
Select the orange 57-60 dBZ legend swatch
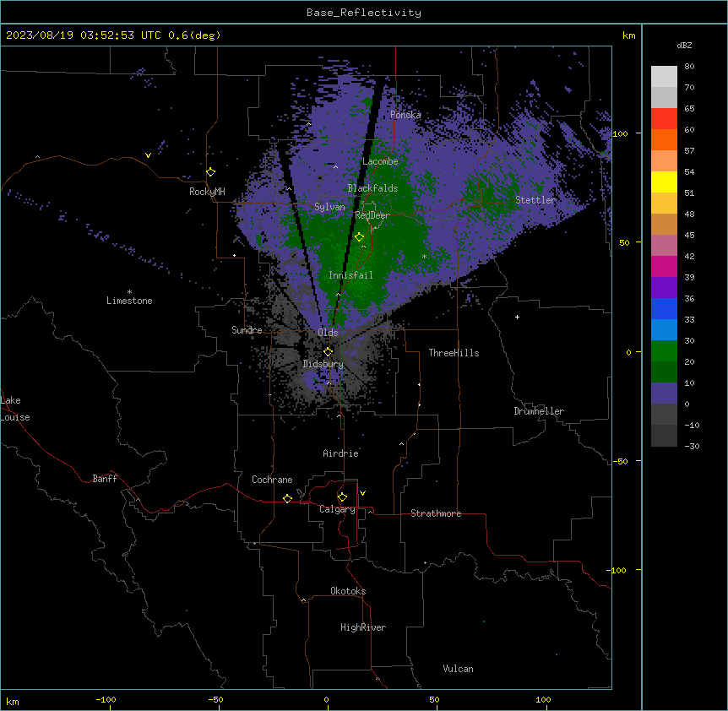[x=664, y=139]
